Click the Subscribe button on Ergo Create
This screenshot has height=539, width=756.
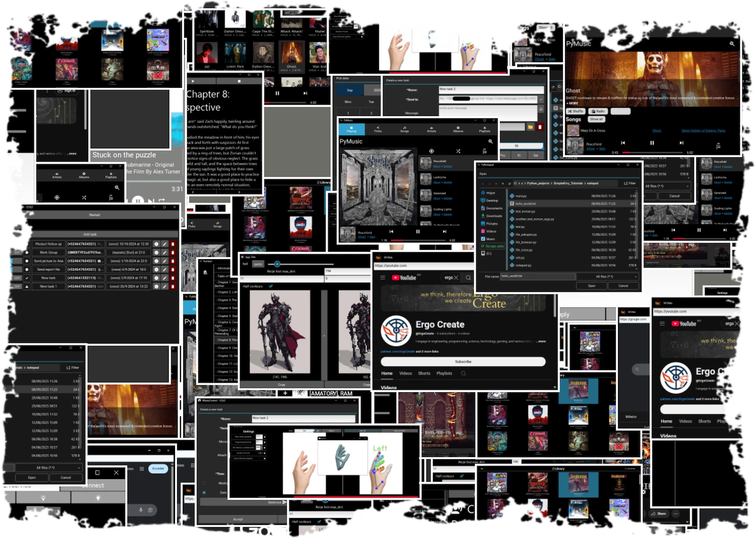click(x=463, y=361)
